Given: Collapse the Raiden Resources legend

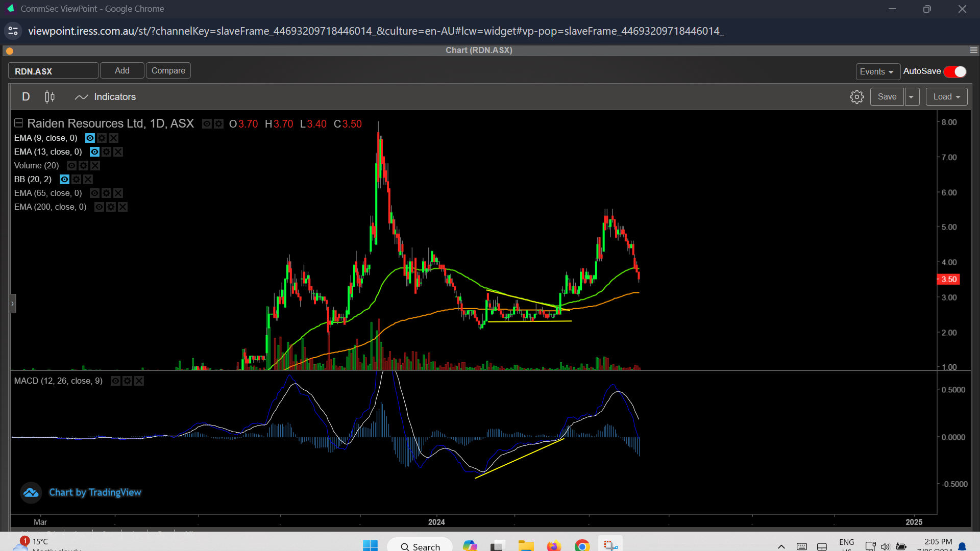Looking at the screenshot, I should (x=18, y=123).
